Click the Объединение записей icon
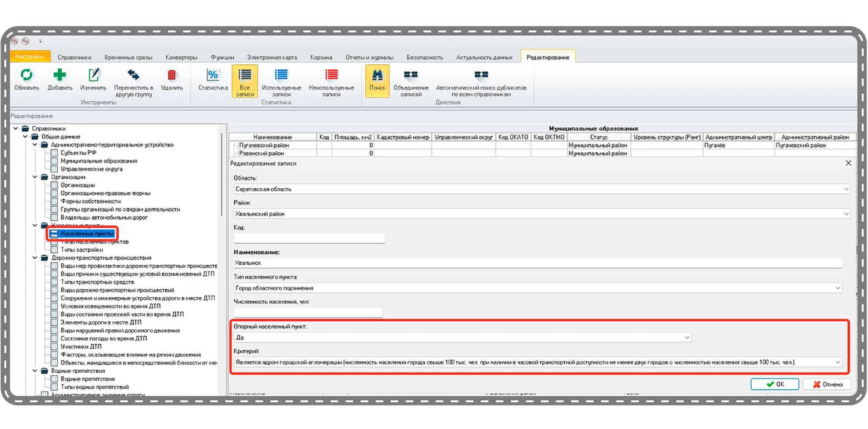The image size is (868, 429). (x=410, y=75)
